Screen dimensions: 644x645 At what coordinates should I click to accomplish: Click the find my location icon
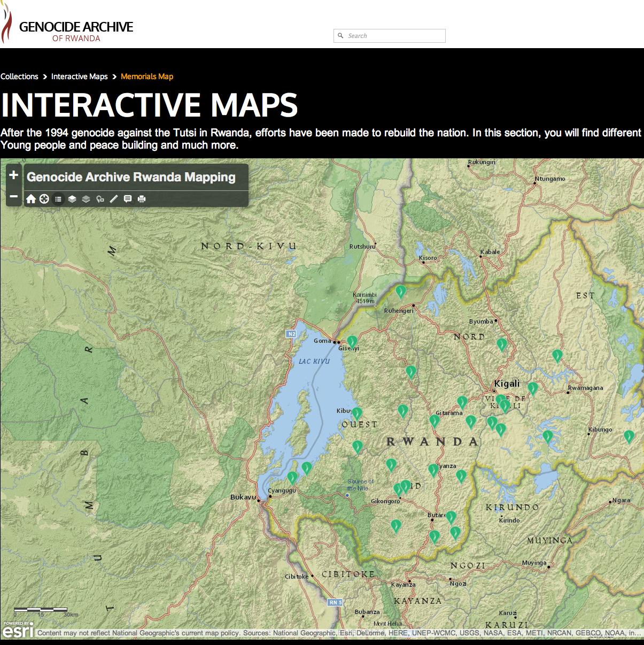point(44,199)
